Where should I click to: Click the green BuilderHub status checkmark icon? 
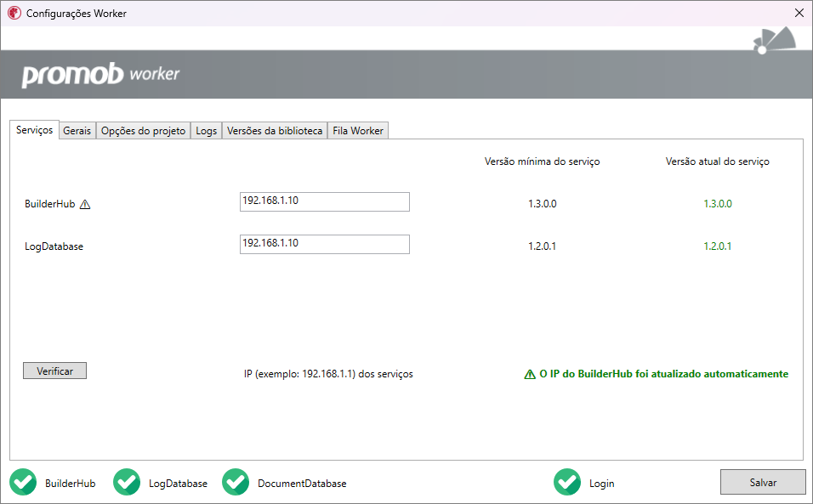coord(23,482)
